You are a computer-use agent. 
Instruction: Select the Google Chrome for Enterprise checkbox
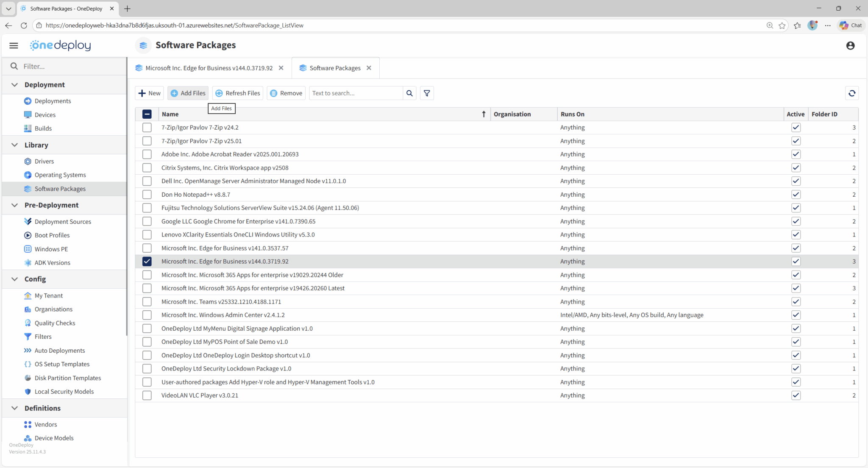tap(147, 221)
